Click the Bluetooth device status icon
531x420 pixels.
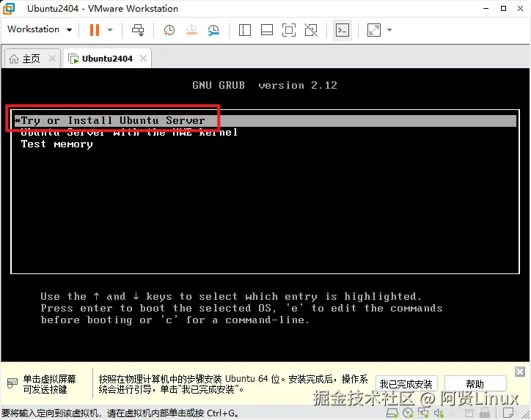click(x=454, y=413)
